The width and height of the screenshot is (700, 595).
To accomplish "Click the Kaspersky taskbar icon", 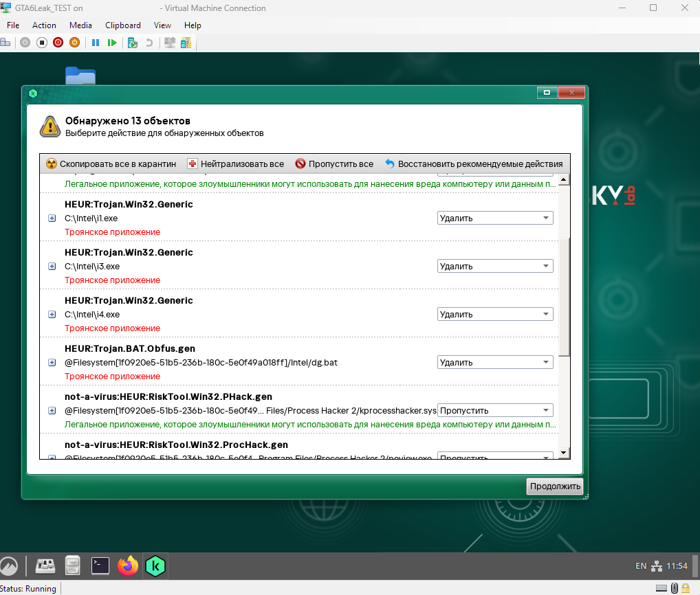I will coord(155,566).
